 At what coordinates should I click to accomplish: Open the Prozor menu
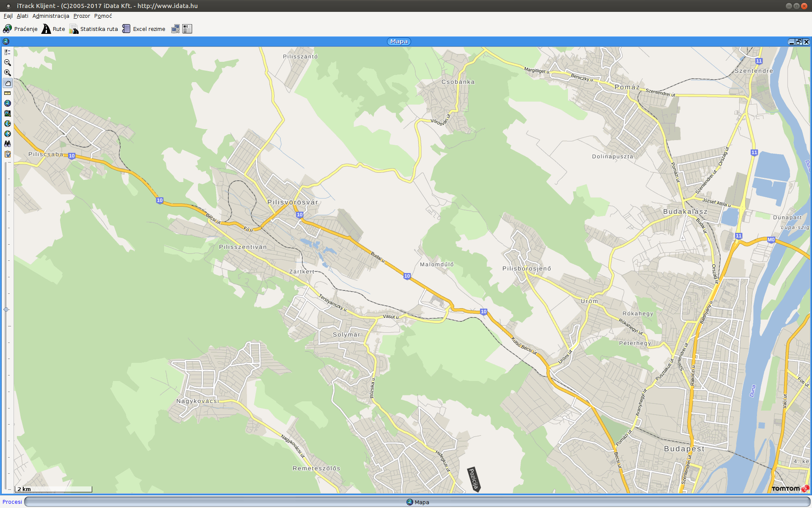click(81, 16)
